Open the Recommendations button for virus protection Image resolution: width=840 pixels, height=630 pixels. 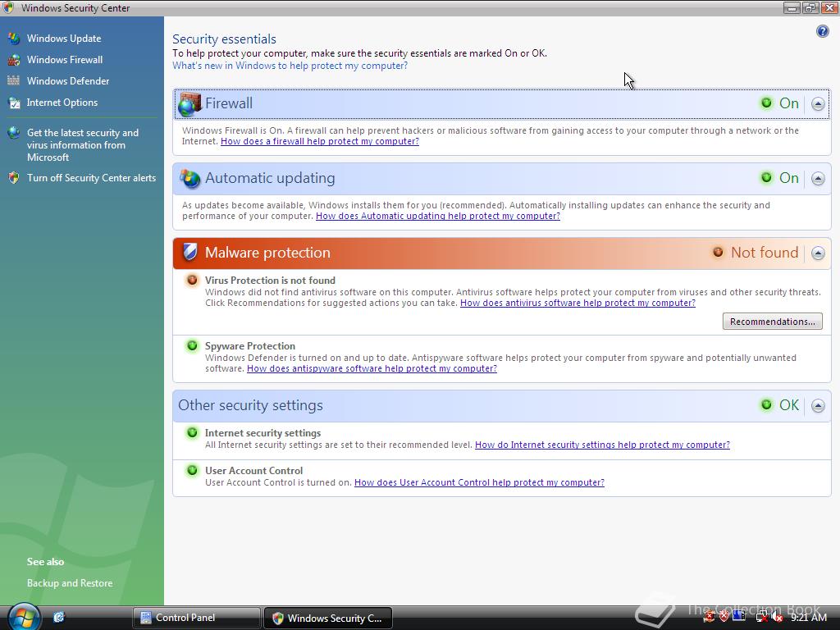772,322
